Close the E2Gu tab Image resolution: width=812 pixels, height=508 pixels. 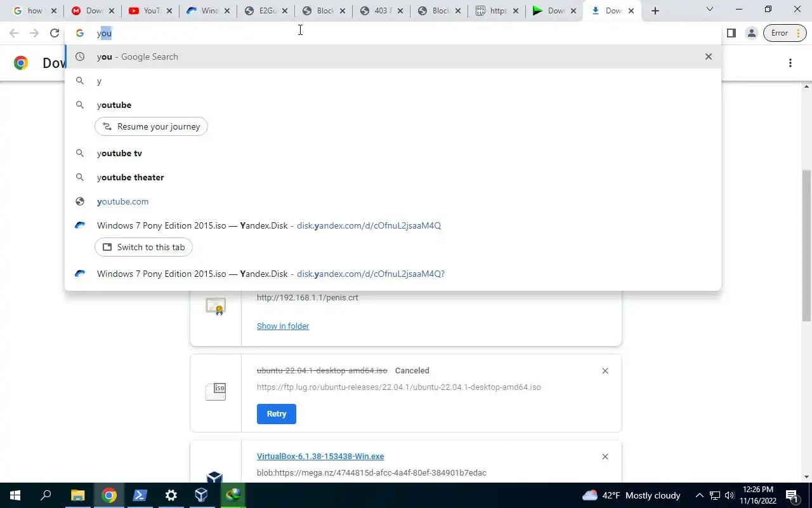pos(284,11)
